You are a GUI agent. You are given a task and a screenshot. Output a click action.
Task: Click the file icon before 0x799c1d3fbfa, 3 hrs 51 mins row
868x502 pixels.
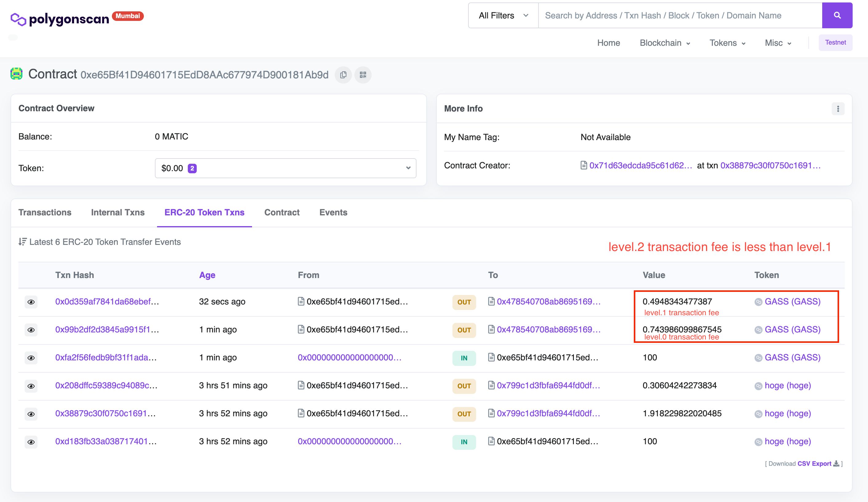tap(491, 385)
